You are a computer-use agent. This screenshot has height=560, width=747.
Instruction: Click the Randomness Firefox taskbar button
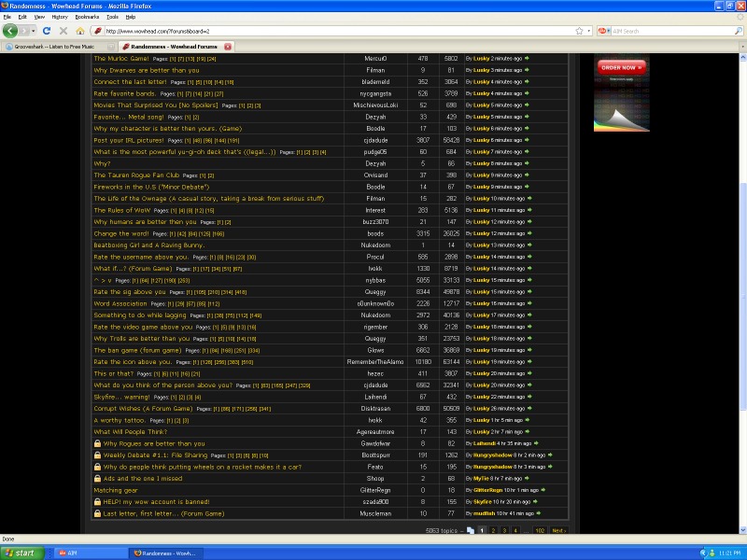coord(165,553)
